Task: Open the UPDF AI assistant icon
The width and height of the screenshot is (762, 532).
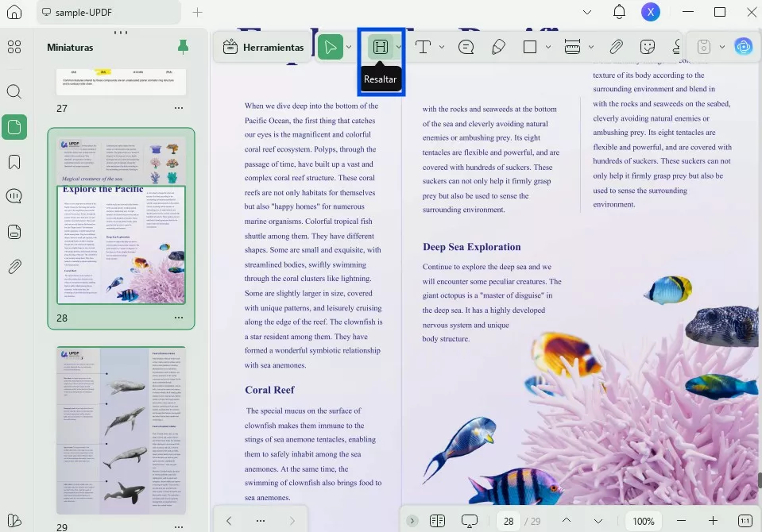Action: 744,47
